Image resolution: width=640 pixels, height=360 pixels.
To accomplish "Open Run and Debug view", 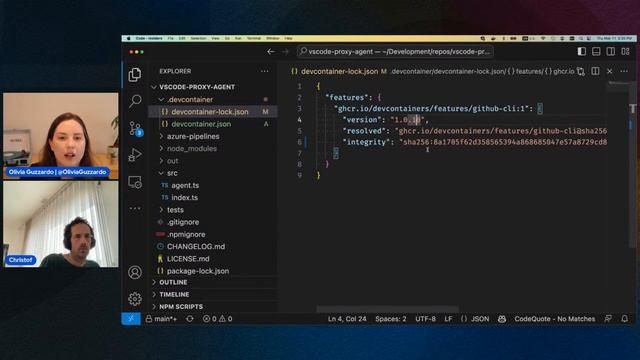I will coord(135,155).
